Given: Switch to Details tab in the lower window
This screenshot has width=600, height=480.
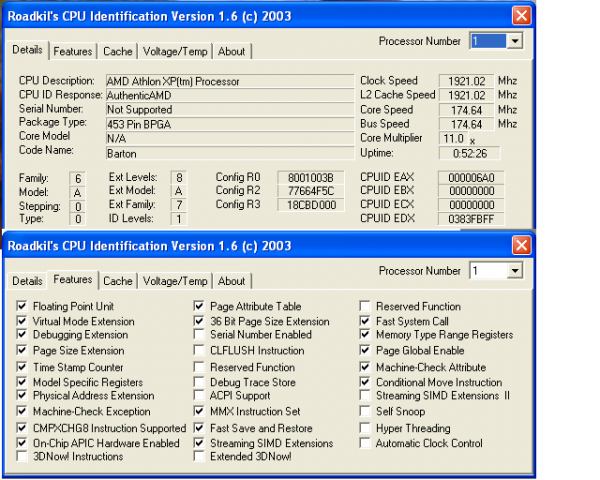Looking at the screenshot, I should (x=27, y=281).
